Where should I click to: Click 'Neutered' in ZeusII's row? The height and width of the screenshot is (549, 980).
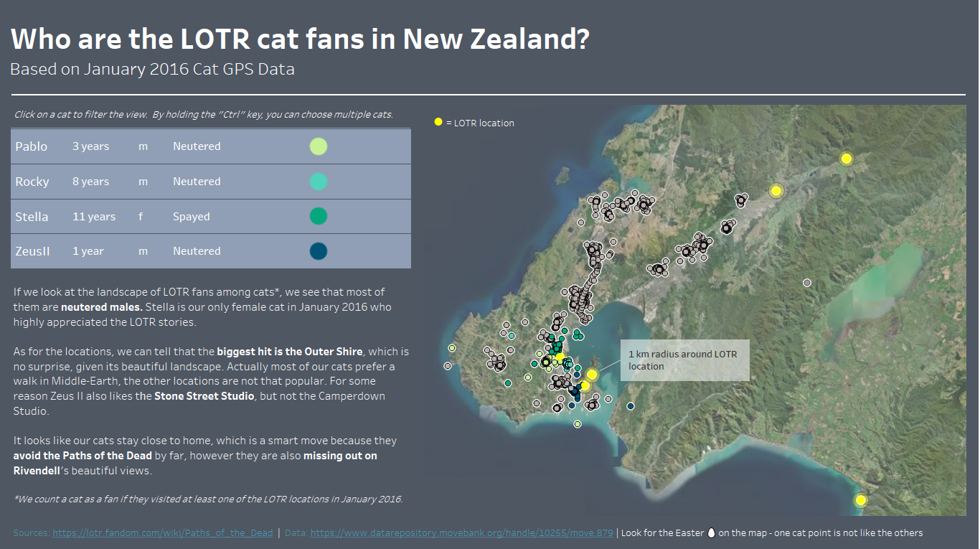point(197,251)
